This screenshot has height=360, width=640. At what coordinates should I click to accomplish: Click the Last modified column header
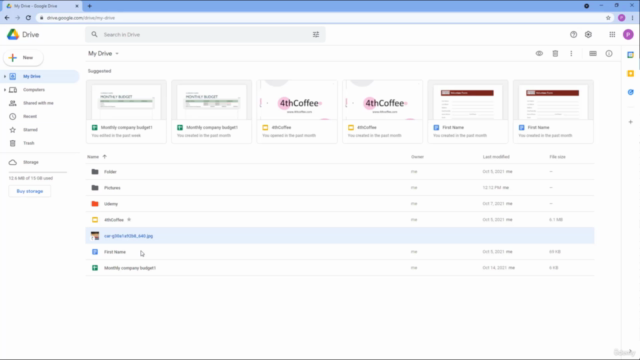496,157
